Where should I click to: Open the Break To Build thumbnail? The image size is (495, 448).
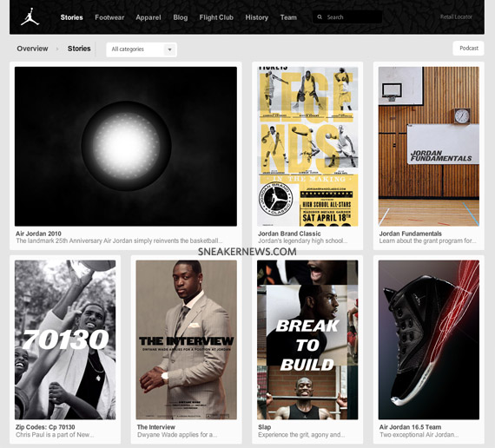pos(307,339)
